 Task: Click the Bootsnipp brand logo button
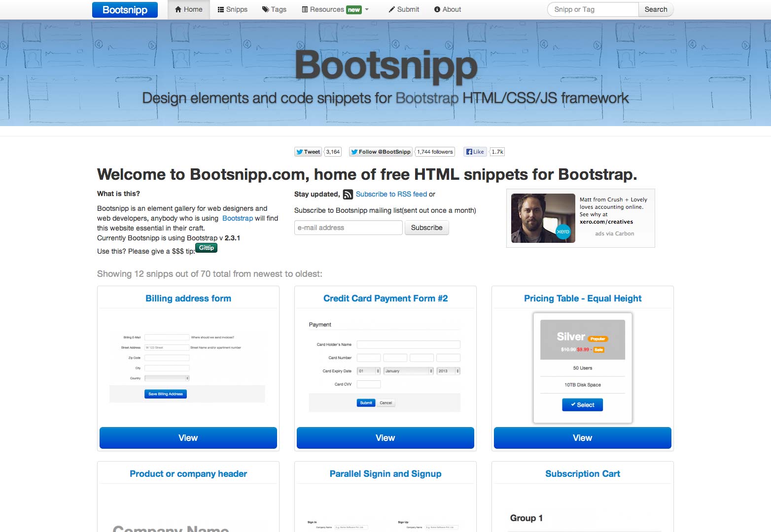pos(125,10)
